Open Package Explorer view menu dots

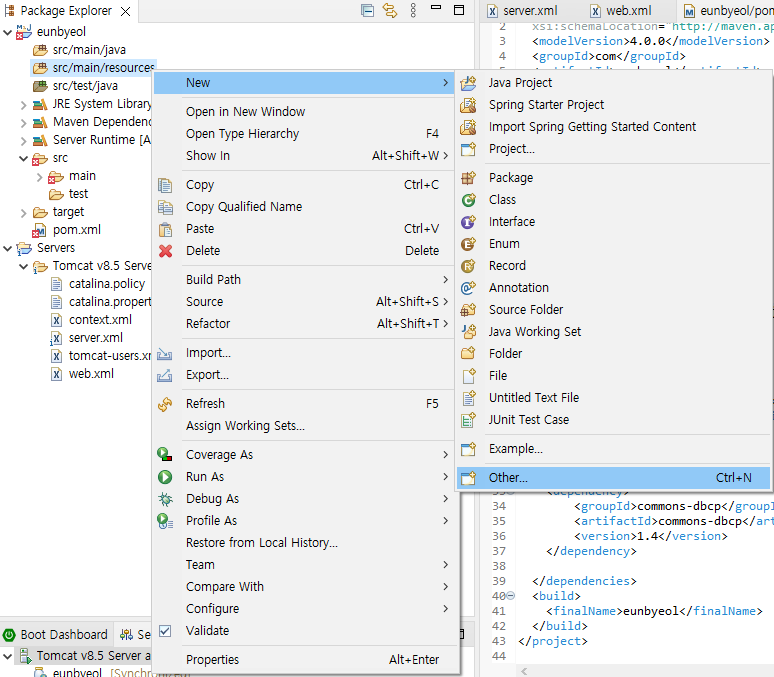pos(413,10)
